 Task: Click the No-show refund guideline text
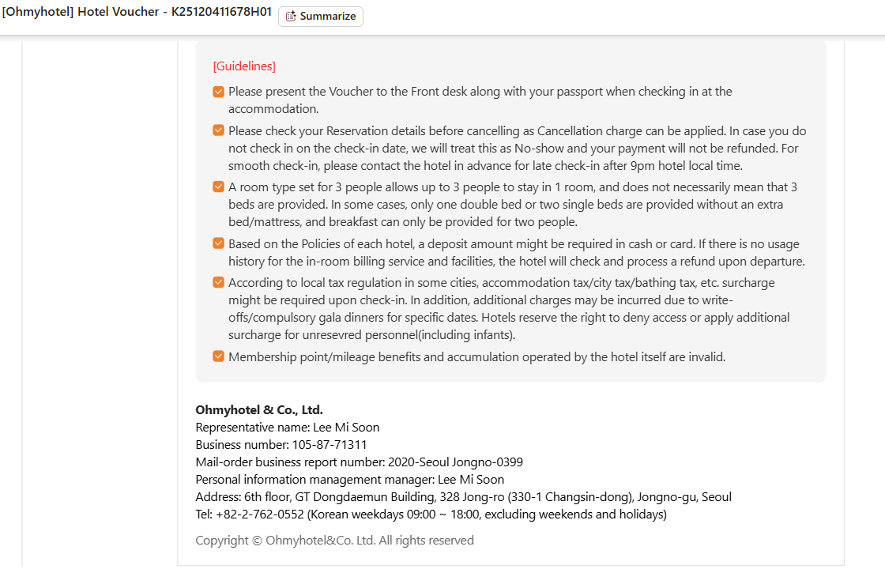click(x=517, y=149)
